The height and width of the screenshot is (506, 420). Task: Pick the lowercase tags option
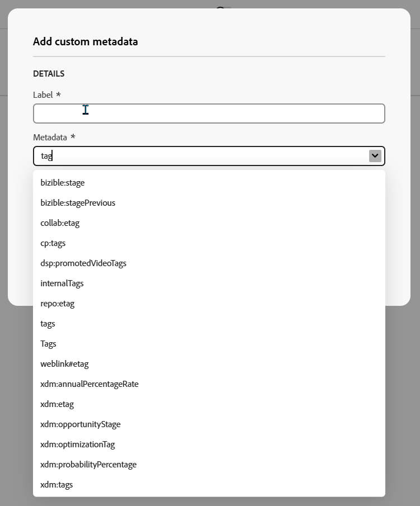[48, 324]
